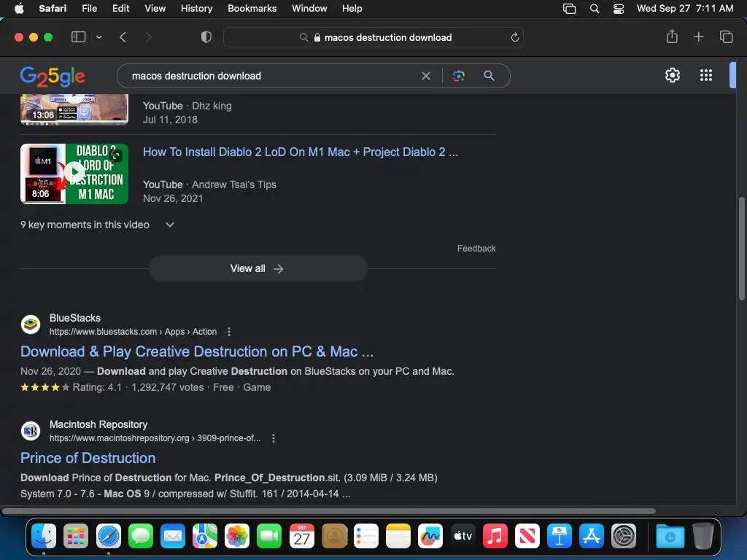Open Photos app in the Dock
Screen dimensions: 747x560
click(x=237, y=536)
